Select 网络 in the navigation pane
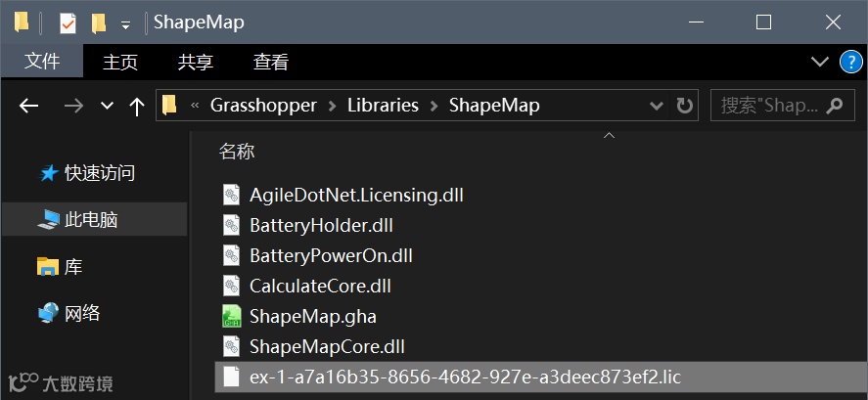The width and height of the screenshot is (868, 400). point(82,314)
